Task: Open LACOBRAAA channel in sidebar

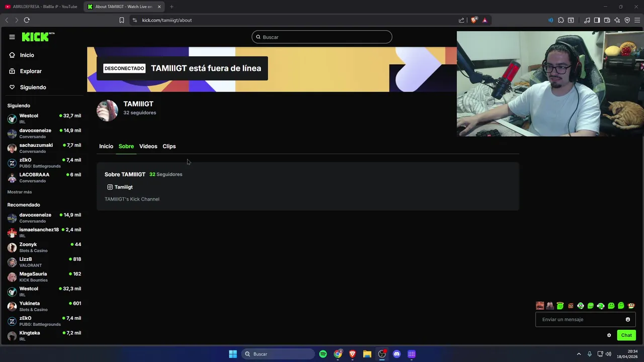Action: [x=44, y=177]
